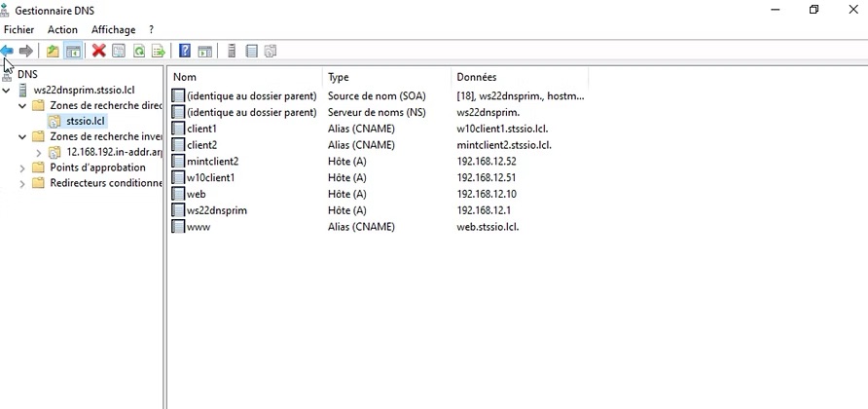Select the stssio.lcl zone in tree
Screen dimensions: 868x409
(x=86, y=121)
